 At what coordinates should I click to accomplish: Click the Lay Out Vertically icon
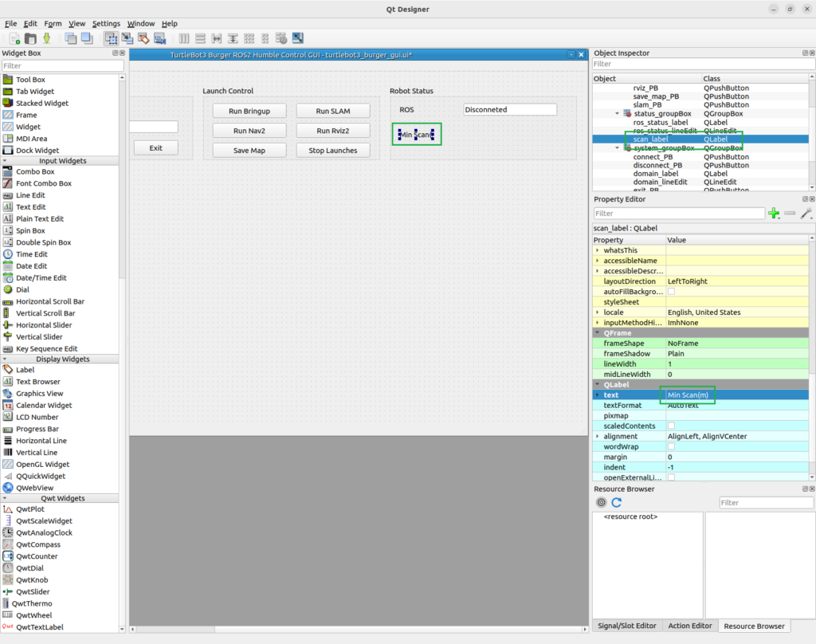[x=200, y=38]
